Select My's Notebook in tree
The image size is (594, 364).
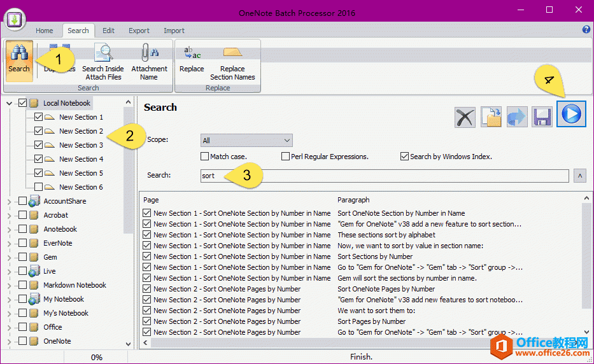coord(66,313)
